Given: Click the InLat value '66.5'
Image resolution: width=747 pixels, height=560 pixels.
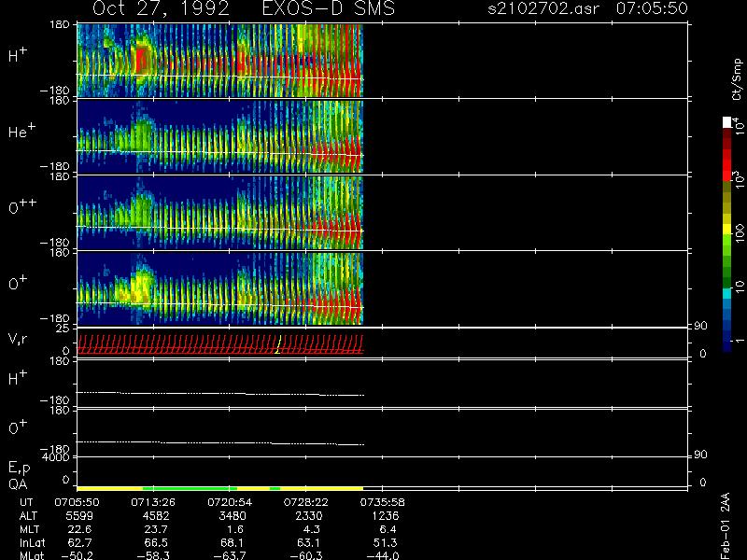Looking at the screenshot, I should click(x=156, y=543).
